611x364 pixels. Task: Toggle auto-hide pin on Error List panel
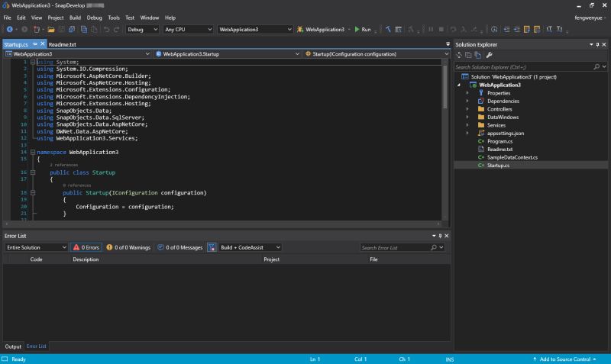pyautogui.click(x=441, y=236)
